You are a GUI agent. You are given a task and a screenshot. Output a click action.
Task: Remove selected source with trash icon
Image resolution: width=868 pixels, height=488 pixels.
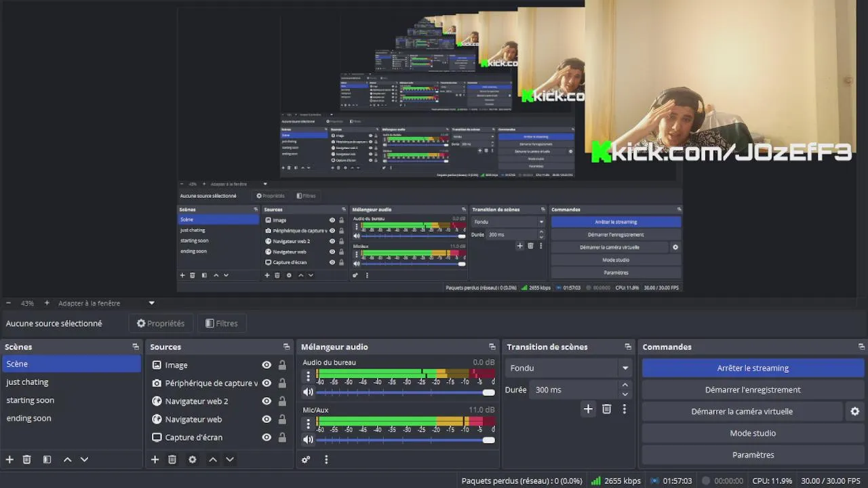pyautogui.click(x=172, y=460)
